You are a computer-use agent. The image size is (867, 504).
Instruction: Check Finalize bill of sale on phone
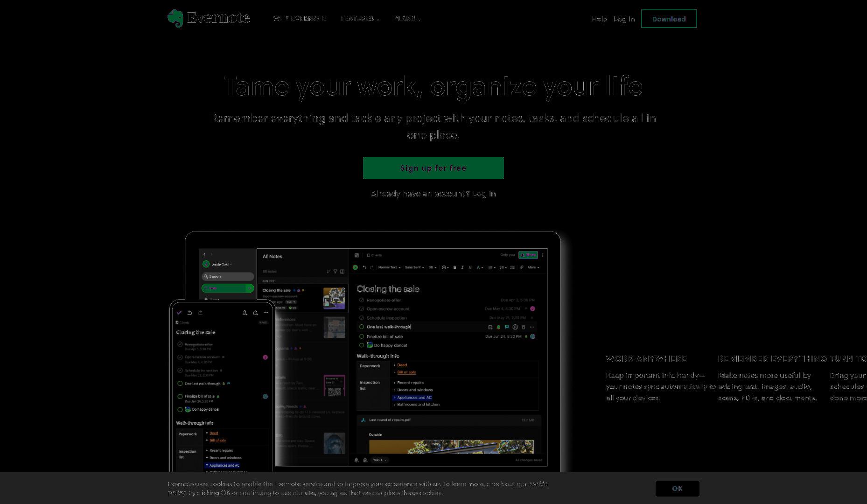(x=180, y=397)
